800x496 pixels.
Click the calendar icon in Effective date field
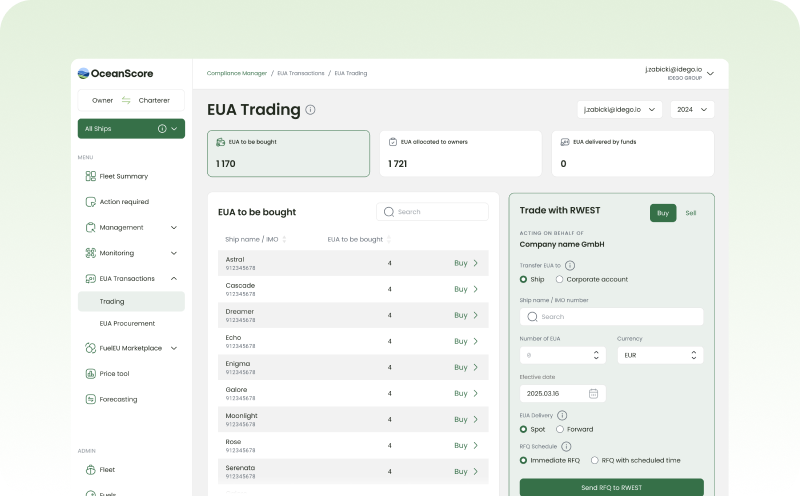(593, 393)
